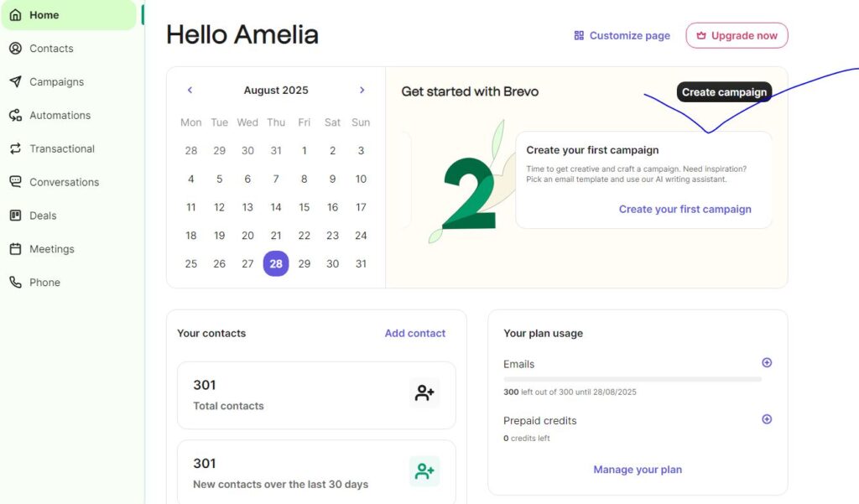Go to previous month in calendar
The image size is (859, 504).
coord(190,90)
